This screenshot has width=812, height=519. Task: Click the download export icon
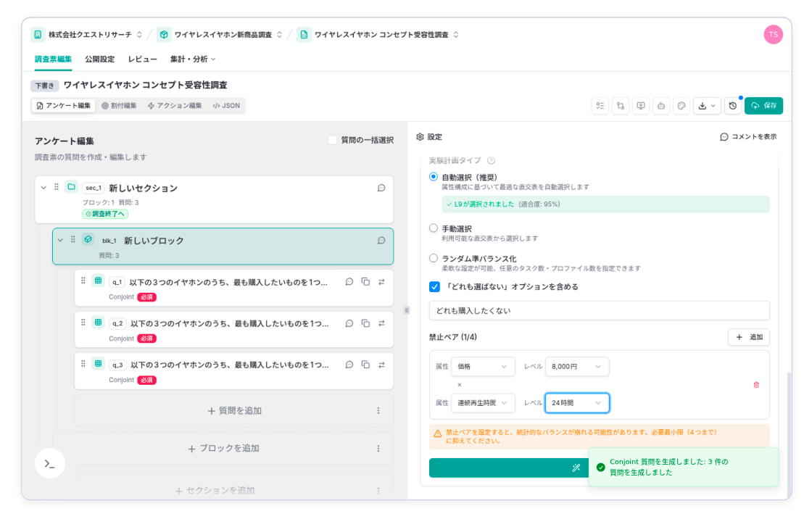point(703,106)
